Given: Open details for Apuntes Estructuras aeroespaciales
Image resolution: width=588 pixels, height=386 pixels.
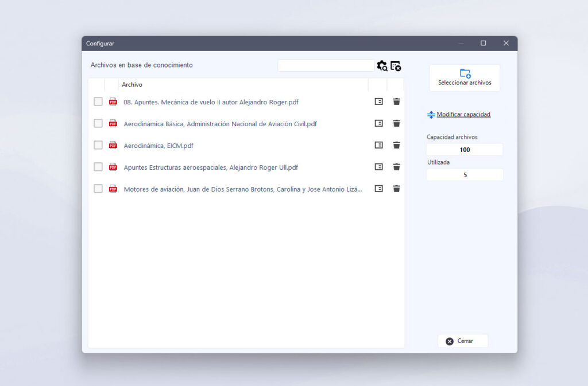Looking at the screenshot, I should pyautogui.click(x=378, y=167).
